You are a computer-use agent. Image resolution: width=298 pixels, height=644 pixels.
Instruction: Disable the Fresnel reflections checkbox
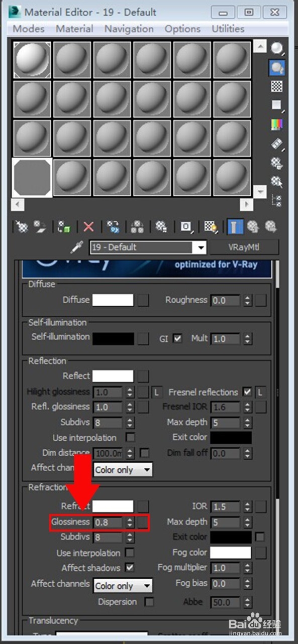coord(247,392)
